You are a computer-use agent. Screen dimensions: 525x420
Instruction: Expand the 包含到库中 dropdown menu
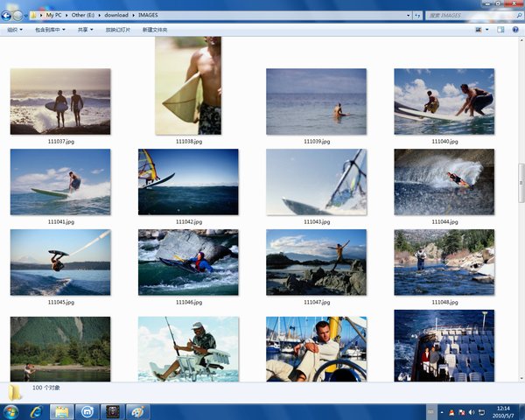(50, 29)
